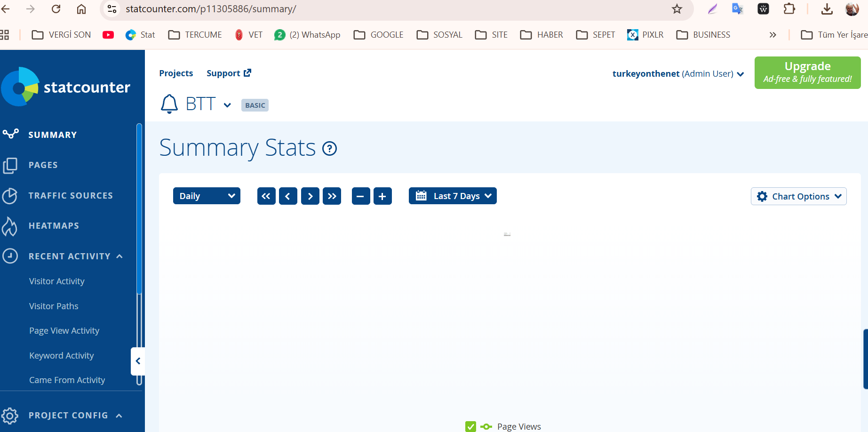The image size is (868, 432).
Task: Open the VET bookmark
Action: 248,35
